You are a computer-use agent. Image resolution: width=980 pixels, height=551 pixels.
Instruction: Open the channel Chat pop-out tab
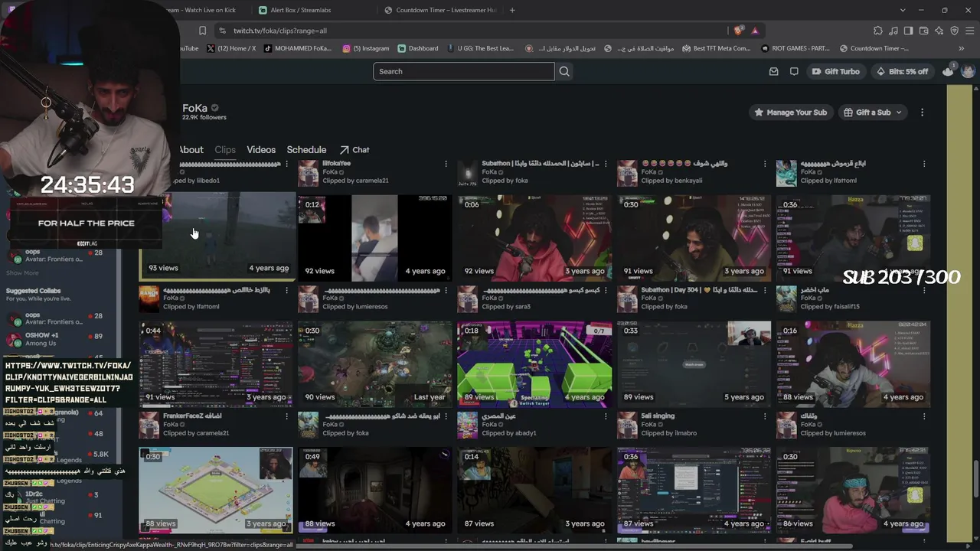(354, 150)
